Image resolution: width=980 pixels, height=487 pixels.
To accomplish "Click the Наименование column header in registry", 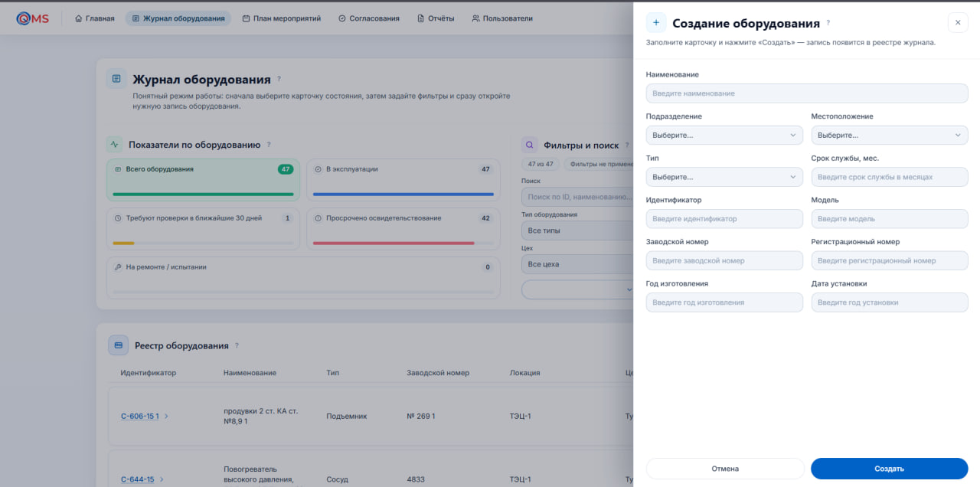I will point(250,373).
